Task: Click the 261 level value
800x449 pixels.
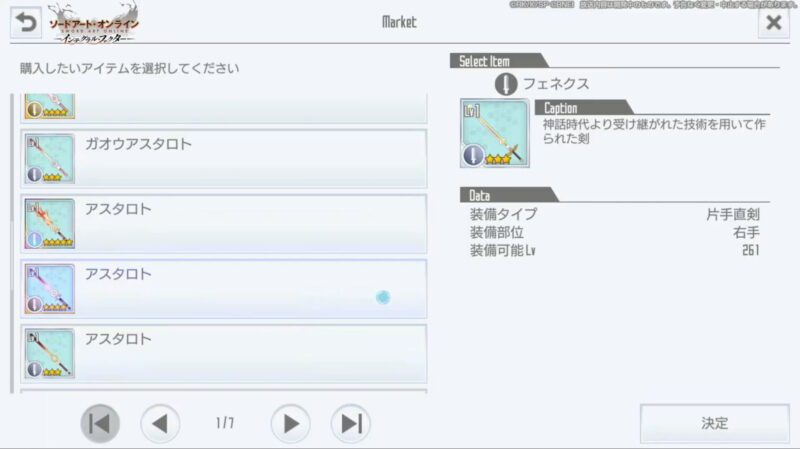Action: pos(751,251)
